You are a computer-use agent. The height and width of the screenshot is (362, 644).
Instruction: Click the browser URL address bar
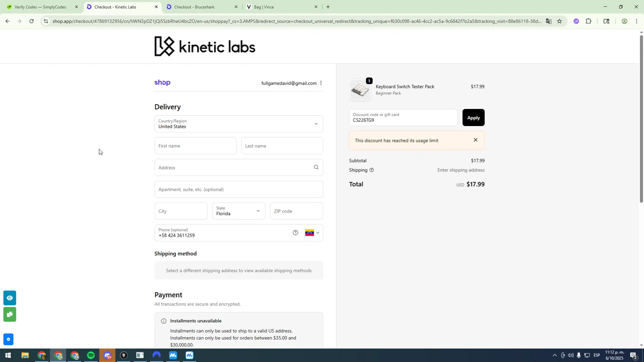[x=296, y=21]
